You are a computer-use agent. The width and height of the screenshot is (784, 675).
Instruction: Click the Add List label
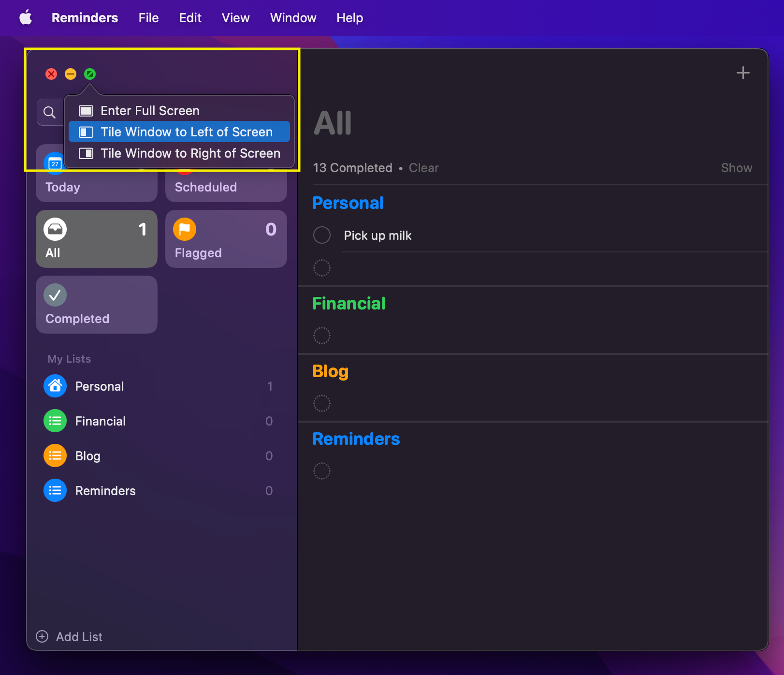point(79,637)
